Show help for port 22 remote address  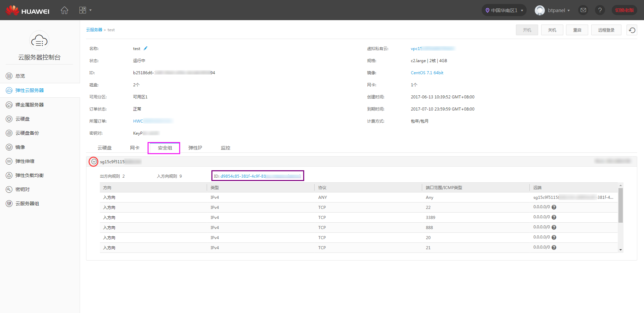[554, 207]
